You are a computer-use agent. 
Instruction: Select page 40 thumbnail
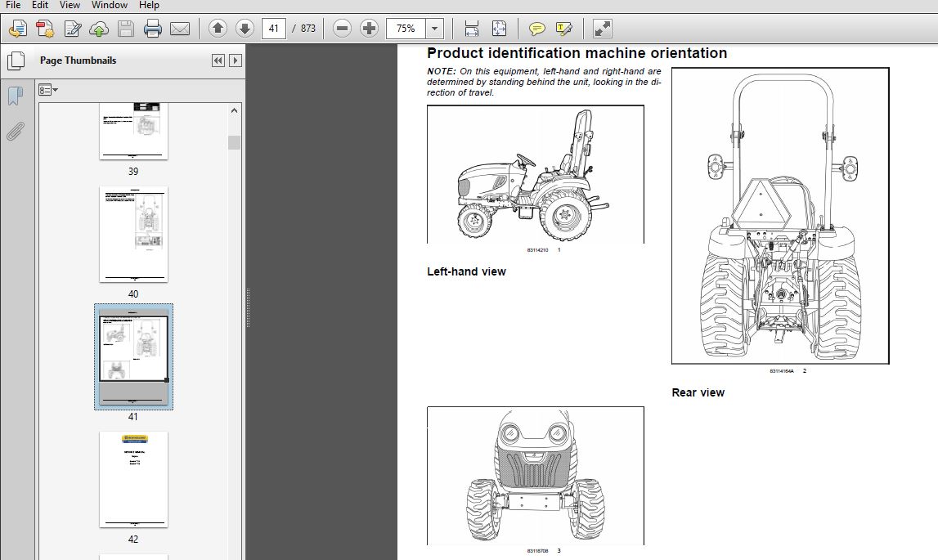tap(133, 234)
